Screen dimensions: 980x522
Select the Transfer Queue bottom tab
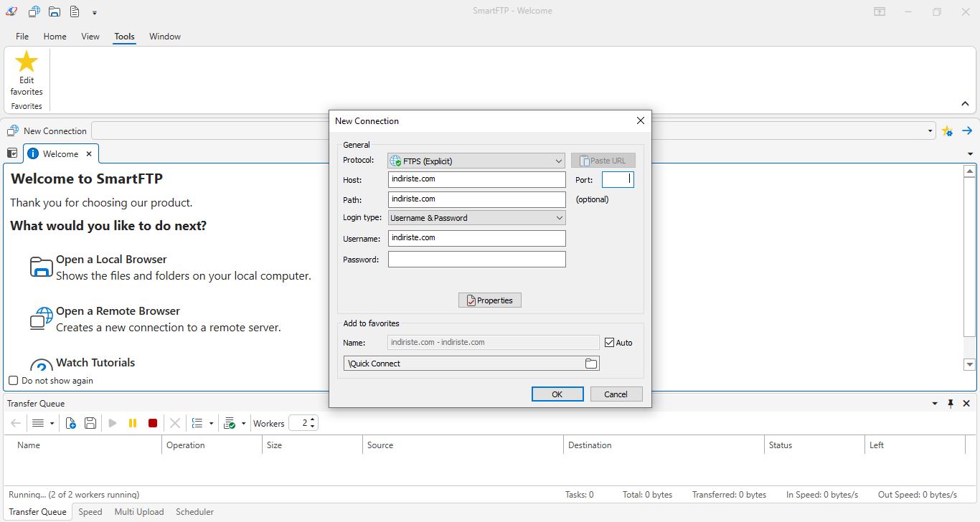[37, 512]
